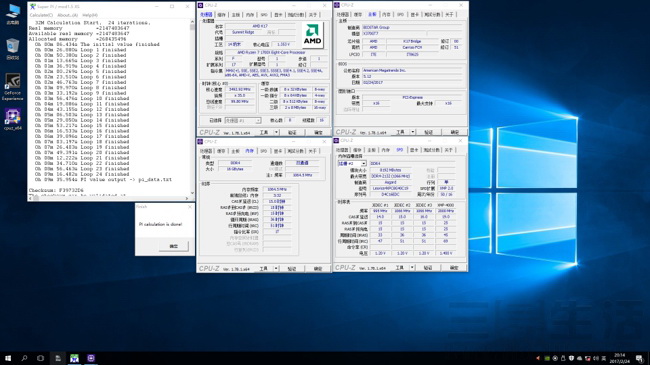Click Tools button in CPU-Z processor window
650x365 pixels.
coord(264,132)
